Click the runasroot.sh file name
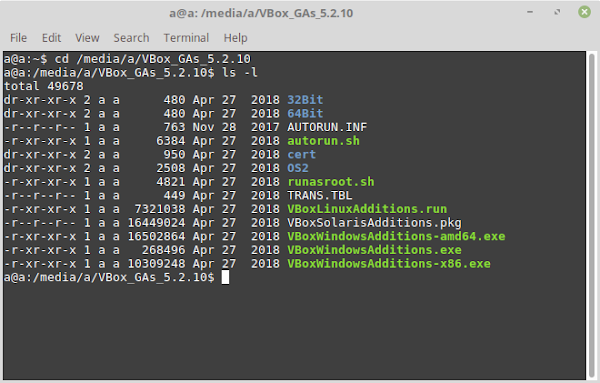The image size is (600, 383). 331,182
